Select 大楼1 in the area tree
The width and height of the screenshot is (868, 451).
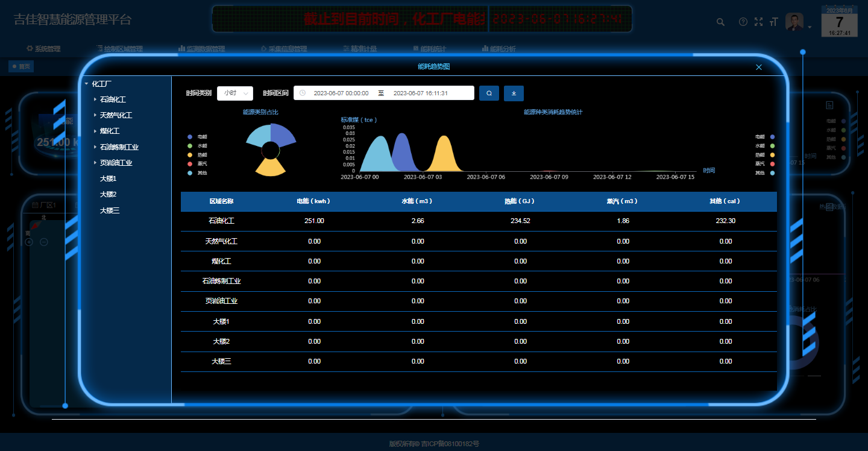click(108, 178)
